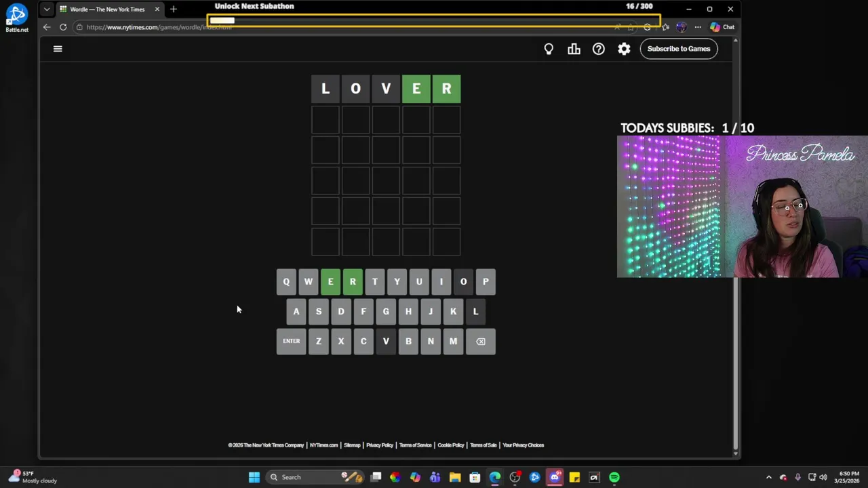Image resolution: width=868 pixels, height=488 pixels.
Task: Open the hint lightbulb icon
Action: [549, 49]
